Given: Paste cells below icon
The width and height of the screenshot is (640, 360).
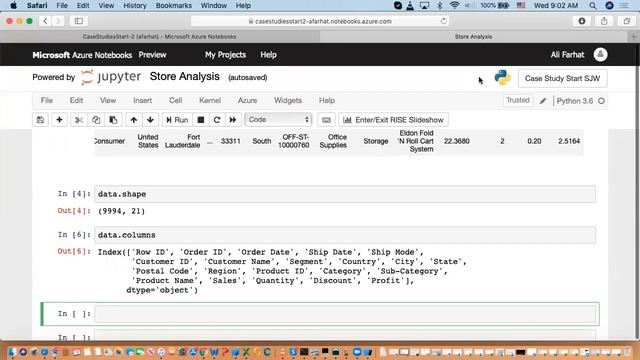Looking at the screenshot, I should coord(113,120).
